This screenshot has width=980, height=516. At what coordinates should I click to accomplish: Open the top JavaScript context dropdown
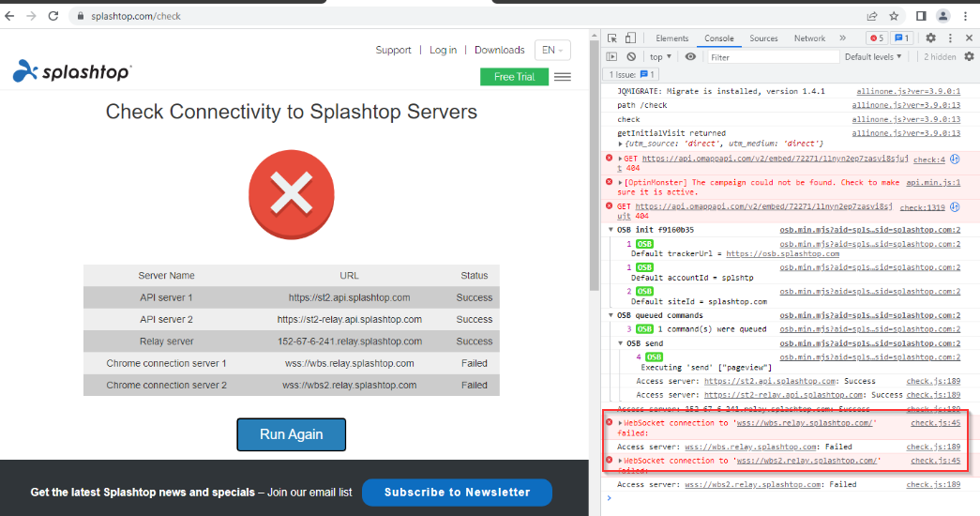click(x=660, y=57)
